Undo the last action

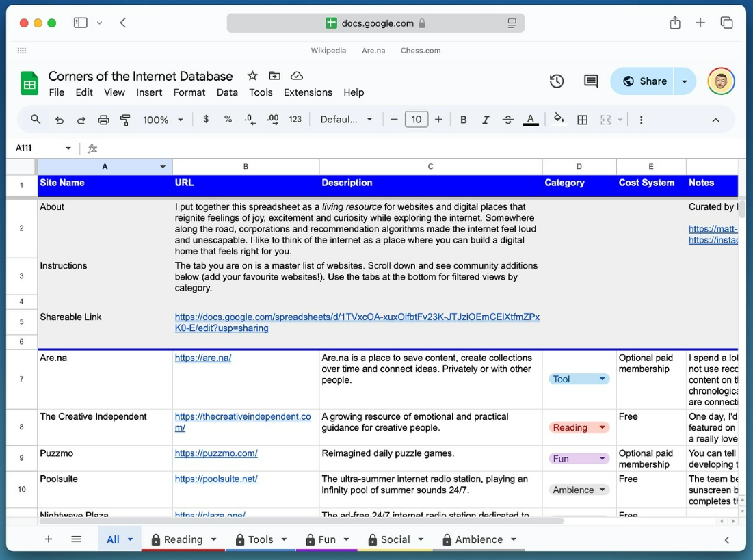tap(59, 120)
